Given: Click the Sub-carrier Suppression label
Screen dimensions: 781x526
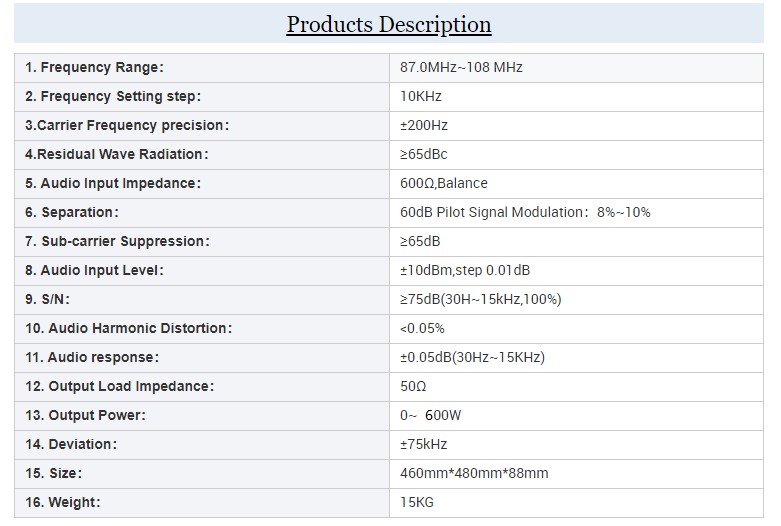Looking at the screenshot, I should click(x=117, y=242).
